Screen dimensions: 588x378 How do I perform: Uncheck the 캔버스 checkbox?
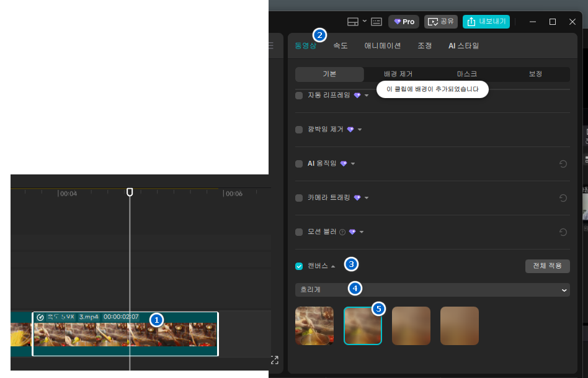[x=299, y=266]
